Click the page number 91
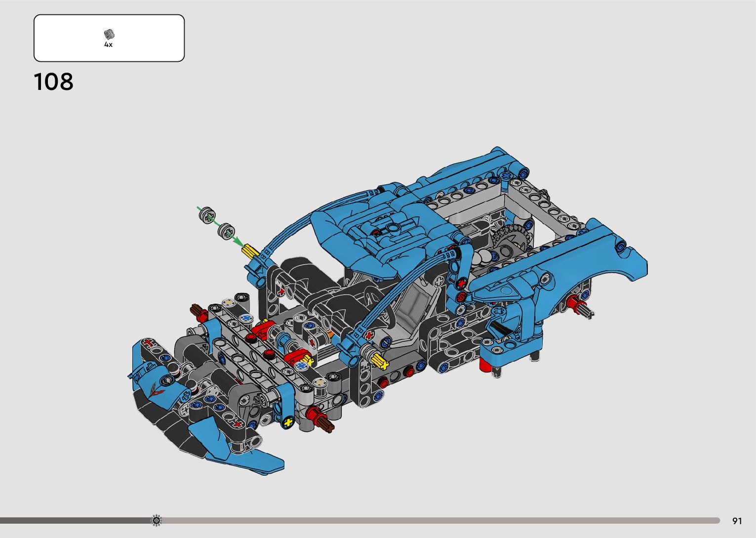The height and width of the screenshot is (538, 756). point(737,521)
